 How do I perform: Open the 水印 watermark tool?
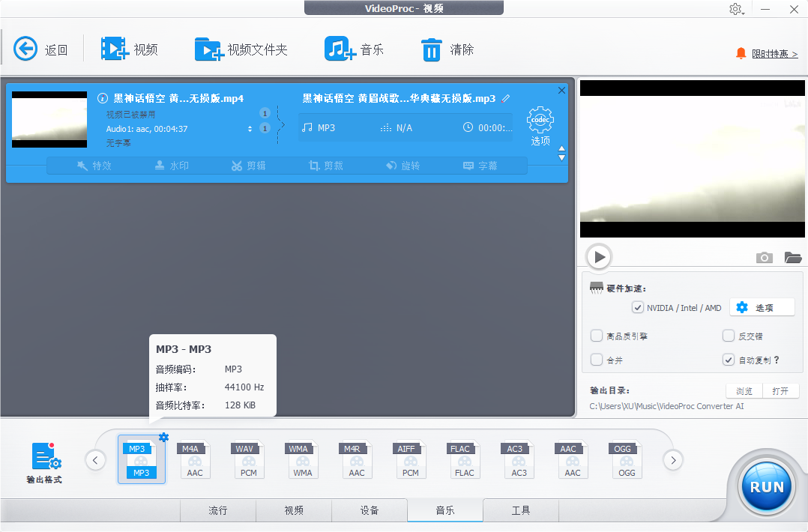tap(171, 166)
